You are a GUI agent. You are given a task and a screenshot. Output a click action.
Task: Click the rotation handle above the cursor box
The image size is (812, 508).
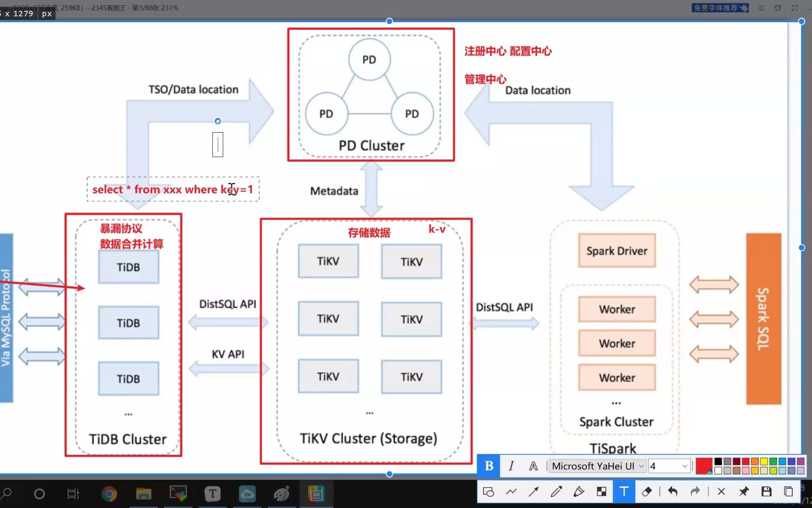pos(218,121)
